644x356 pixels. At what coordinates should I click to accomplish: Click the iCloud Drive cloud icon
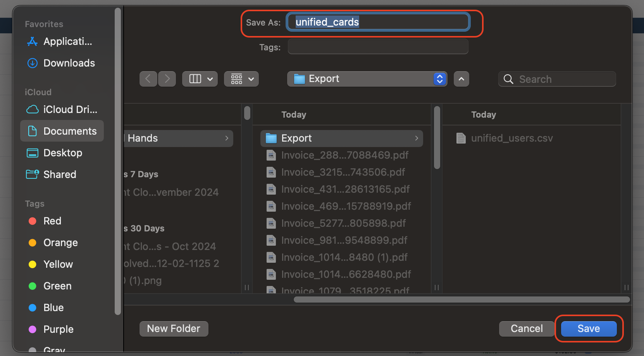[x=33, y=110]
